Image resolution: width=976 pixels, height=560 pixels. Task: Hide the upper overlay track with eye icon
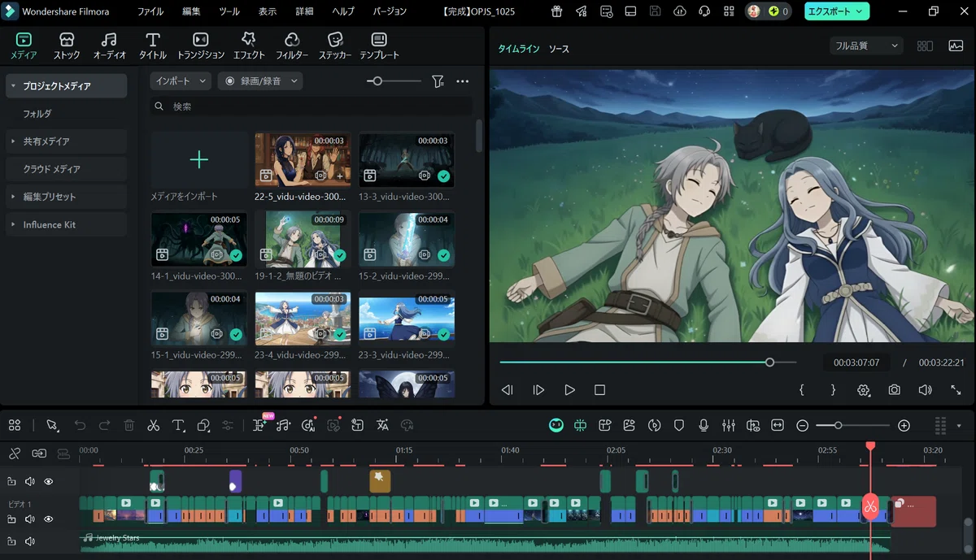49,482
